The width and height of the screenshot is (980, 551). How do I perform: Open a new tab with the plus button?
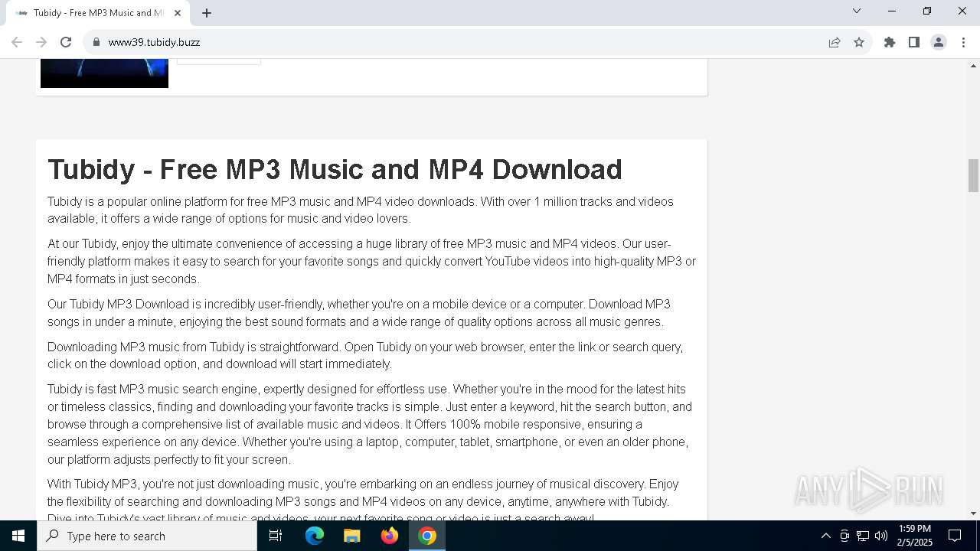point(207,13)
